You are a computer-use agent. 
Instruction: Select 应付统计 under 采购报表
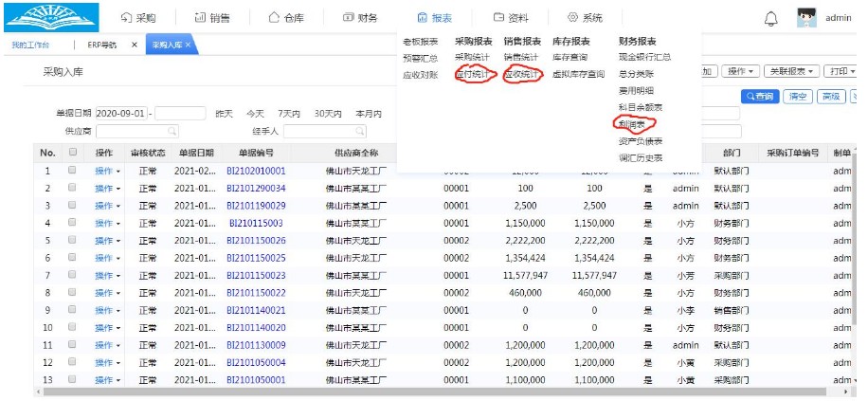472,74
